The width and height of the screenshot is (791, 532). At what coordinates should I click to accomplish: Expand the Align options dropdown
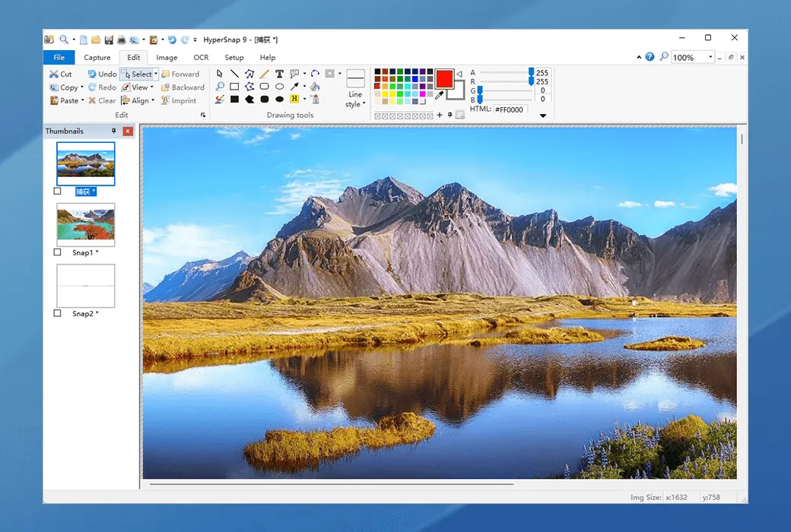[151, 100]
